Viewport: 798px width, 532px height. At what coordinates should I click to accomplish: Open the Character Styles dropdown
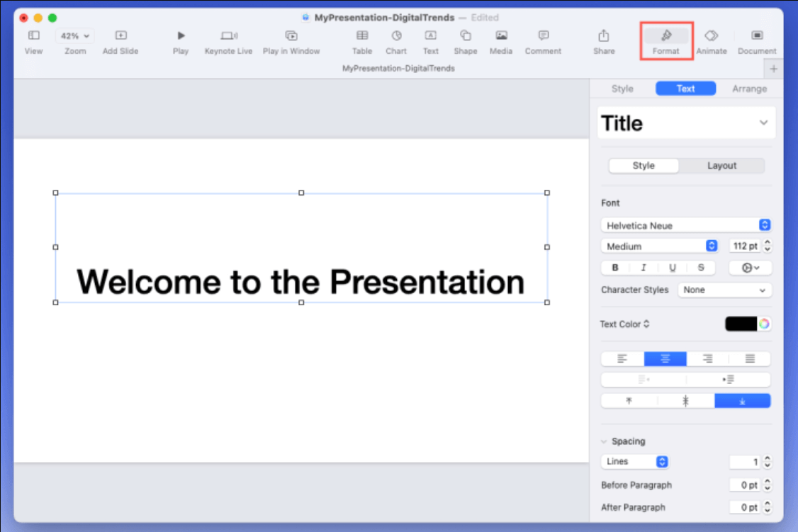[x=724, y=290]
